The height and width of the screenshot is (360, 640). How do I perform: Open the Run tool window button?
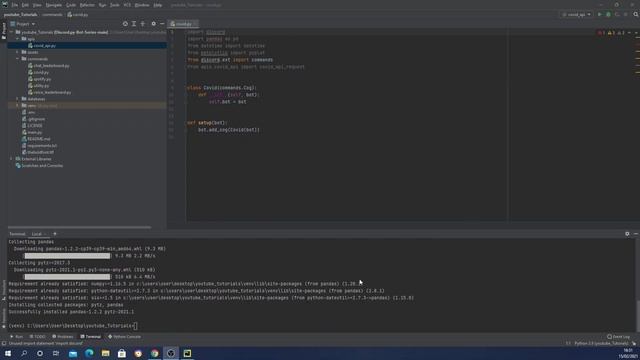[17, 337]
